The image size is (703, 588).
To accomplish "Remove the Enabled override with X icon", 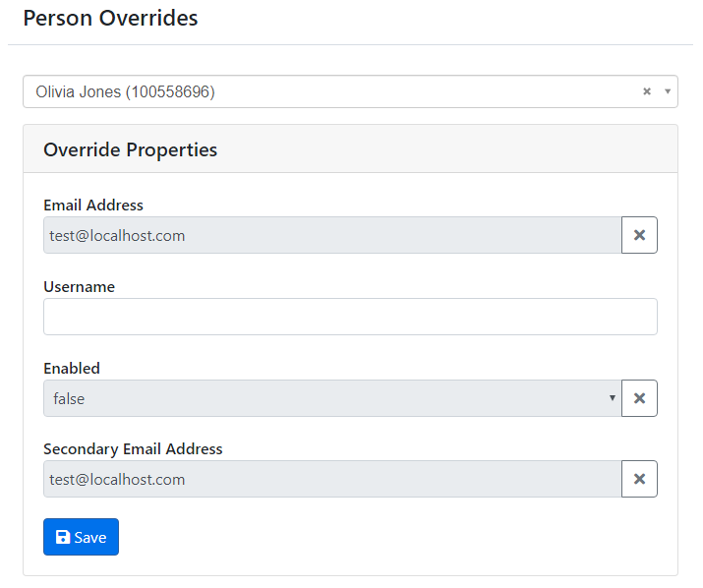I will click(x=639, y=398).
